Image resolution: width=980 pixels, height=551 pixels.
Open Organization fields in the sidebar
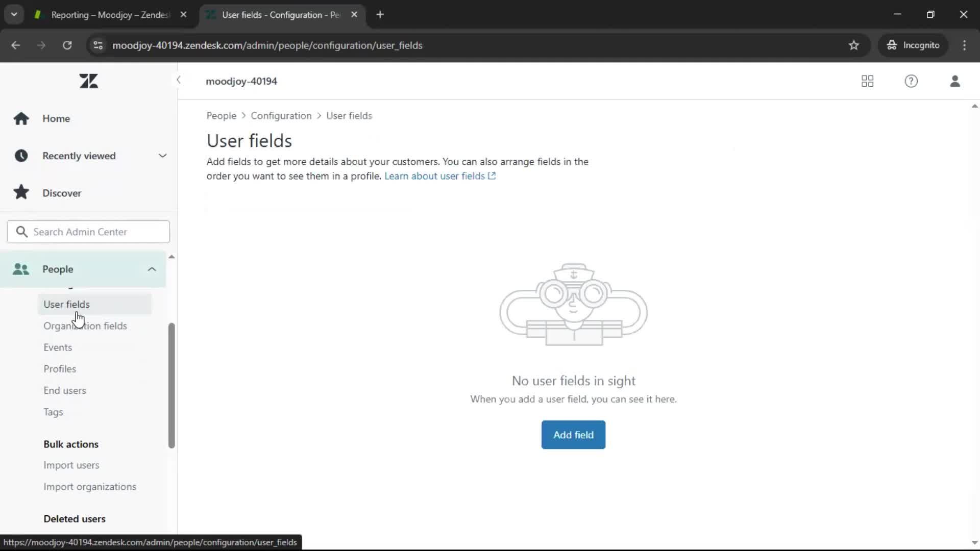point(85,326)
